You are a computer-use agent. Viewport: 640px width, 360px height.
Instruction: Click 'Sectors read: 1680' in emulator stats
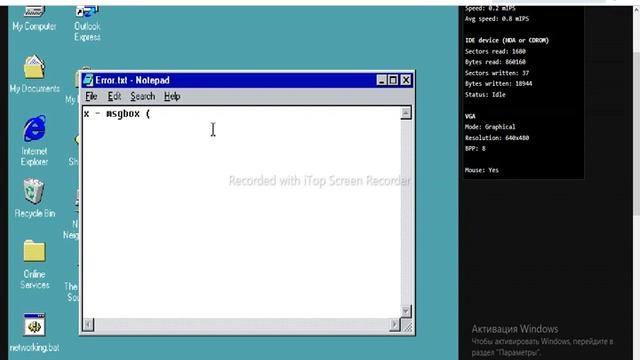tap(495, 51)
